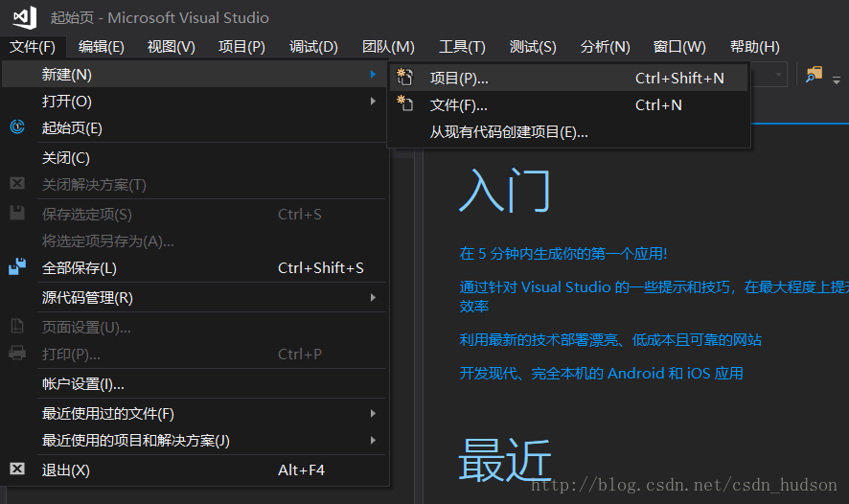Image resolution: width=849 pixels, height=504 pixels.
Task: Open the combo box dropdown beside the folder icon
Action: coord(779,75)
